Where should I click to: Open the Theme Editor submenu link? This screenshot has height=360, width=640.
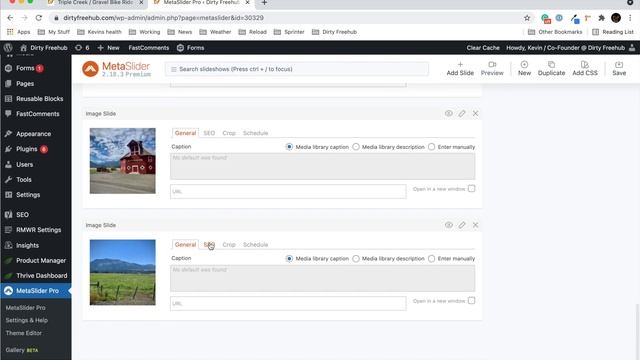point(24,333)
